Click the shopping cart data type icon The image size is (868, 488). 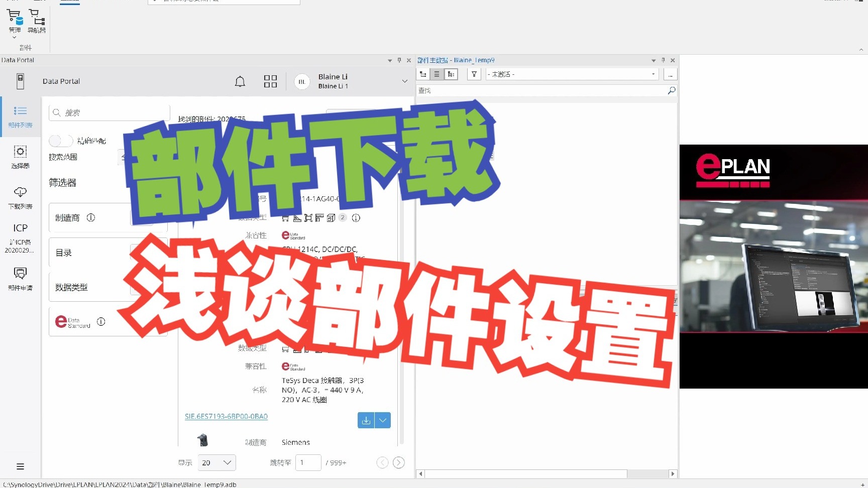[x=285, y=218]
